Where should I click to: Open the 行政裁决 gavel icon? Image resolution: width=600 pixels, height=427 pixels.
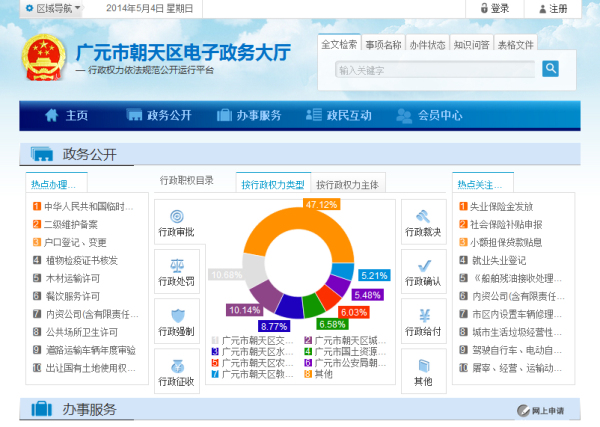pyautogui.click(x=423, y=216)
